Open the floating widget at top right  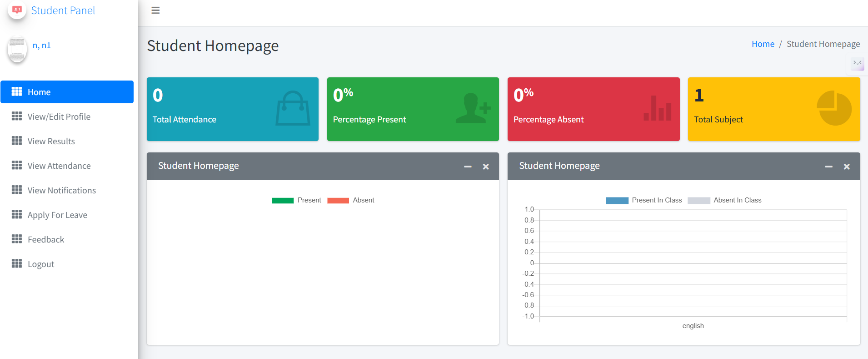[857, 63]
